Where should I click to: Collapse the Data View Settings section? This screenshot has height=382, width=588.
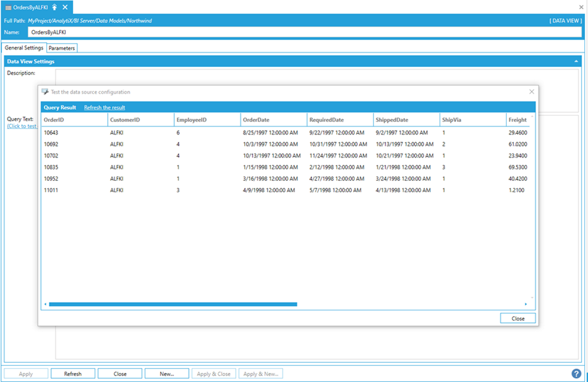pyautogui.click(x=576, y=61)
